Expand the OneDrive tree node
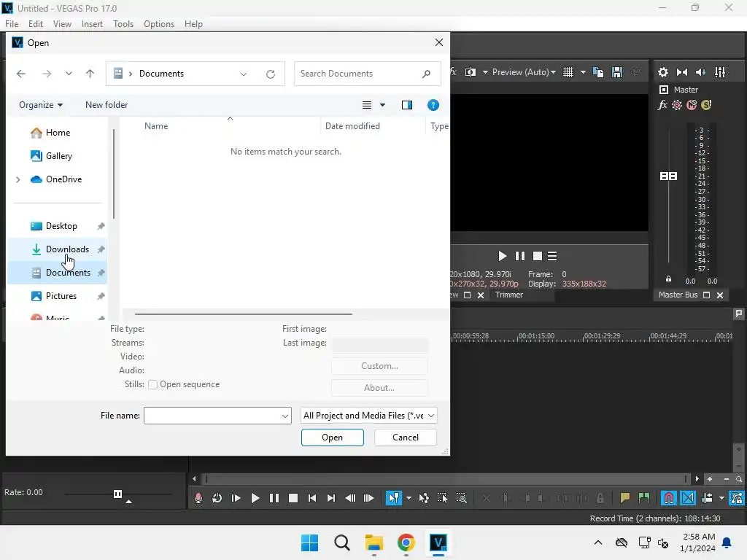The image size is (747, 560). tap(18, 179)
